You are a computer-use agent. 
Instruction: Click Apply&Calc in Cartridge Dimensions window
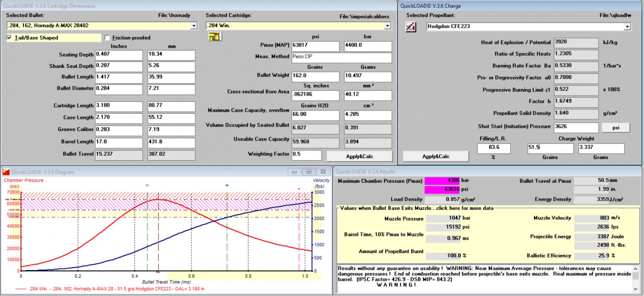359,157
